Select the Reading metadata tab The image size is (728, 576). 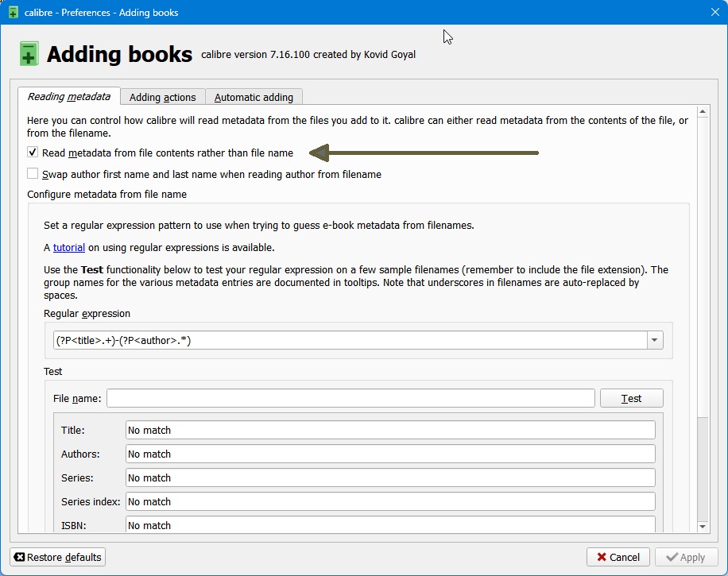coord(69,97)
